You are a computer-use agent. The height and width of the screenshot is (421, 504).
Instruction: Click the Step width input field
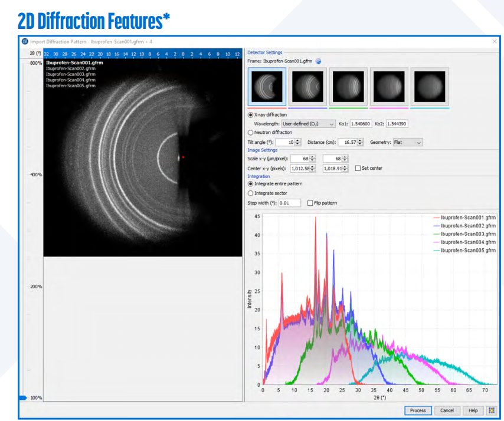coord(290,203)
